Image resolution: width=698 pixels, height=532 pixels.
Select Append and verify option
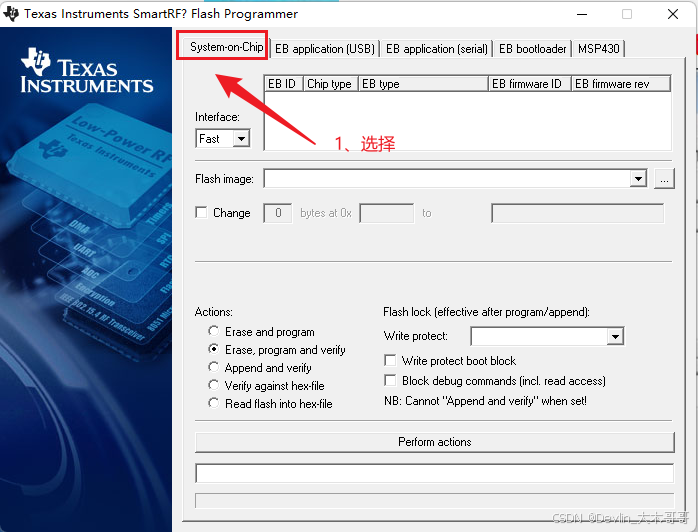214,367
